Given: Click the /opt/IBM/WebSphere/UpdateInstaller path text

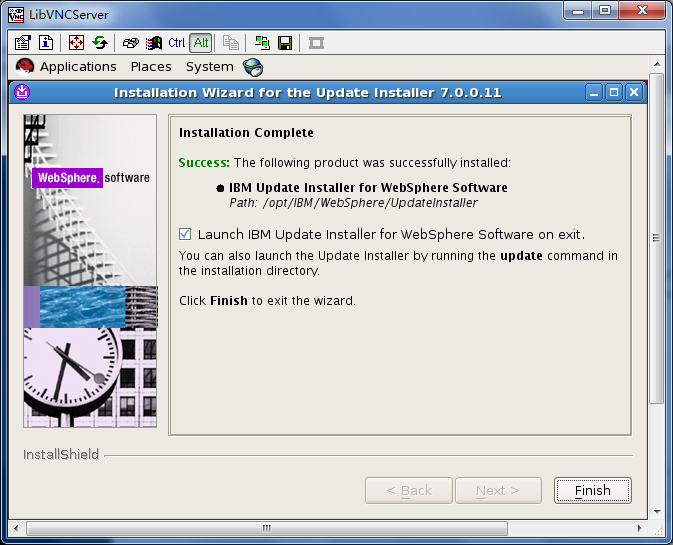Looking at the screenshot, I should pos(370,203).
